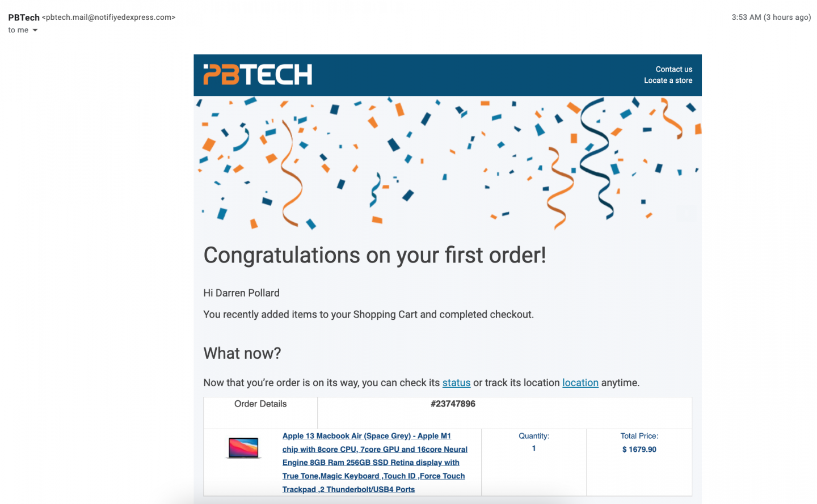
Task: Open the Locate a store link
Action: coord(668,81)
